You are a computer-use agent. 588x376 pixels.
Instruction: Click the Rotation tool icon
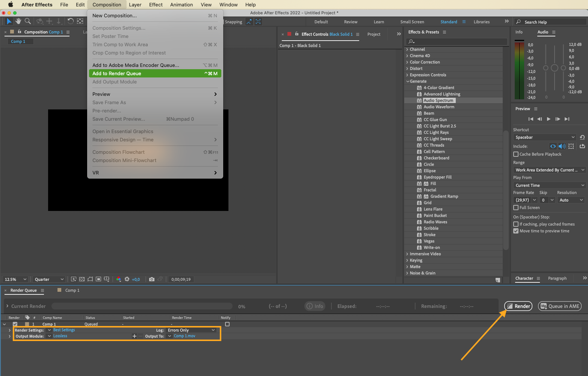[x=70, y=21]
